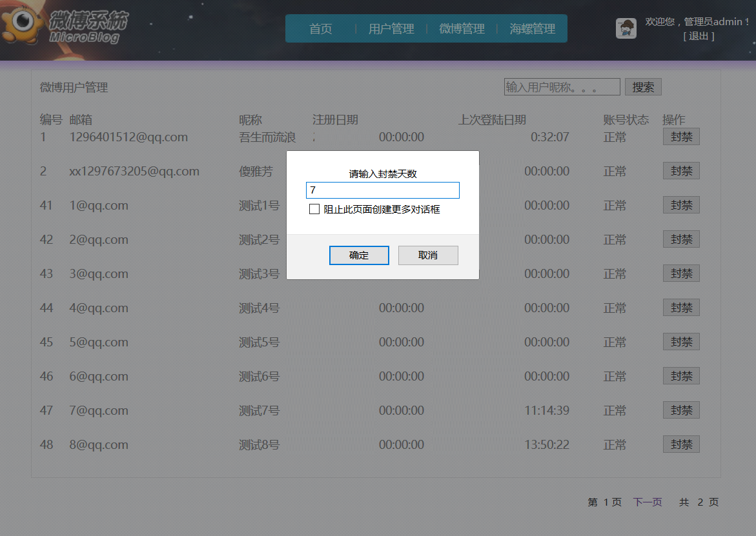Cancel the dialog with 取消
Screen dimensions: 756x536
coord(428,255)
